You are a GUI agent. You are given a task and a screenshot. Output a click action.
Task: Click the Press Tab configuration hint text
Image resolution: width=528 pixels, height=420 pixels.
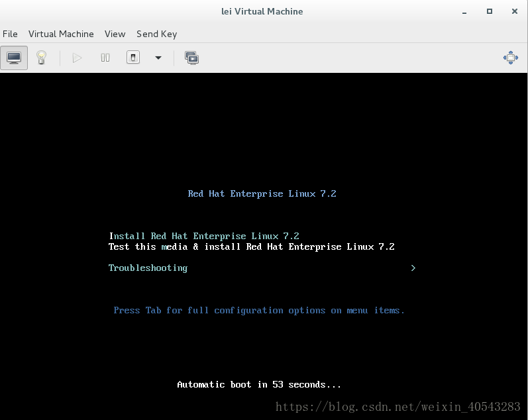(259, 310)
